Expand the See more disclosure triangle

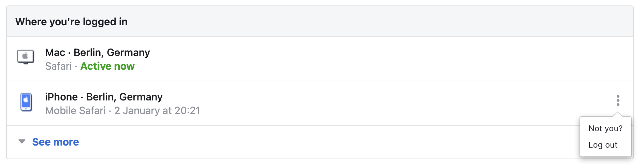click(x=22, y=141)
